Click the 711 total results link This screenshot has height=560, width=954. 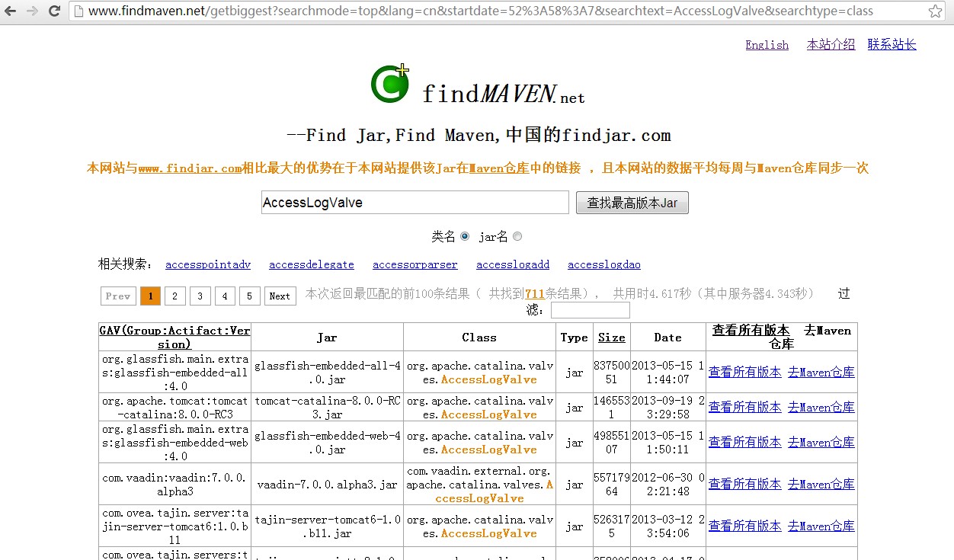pos(534,294)
